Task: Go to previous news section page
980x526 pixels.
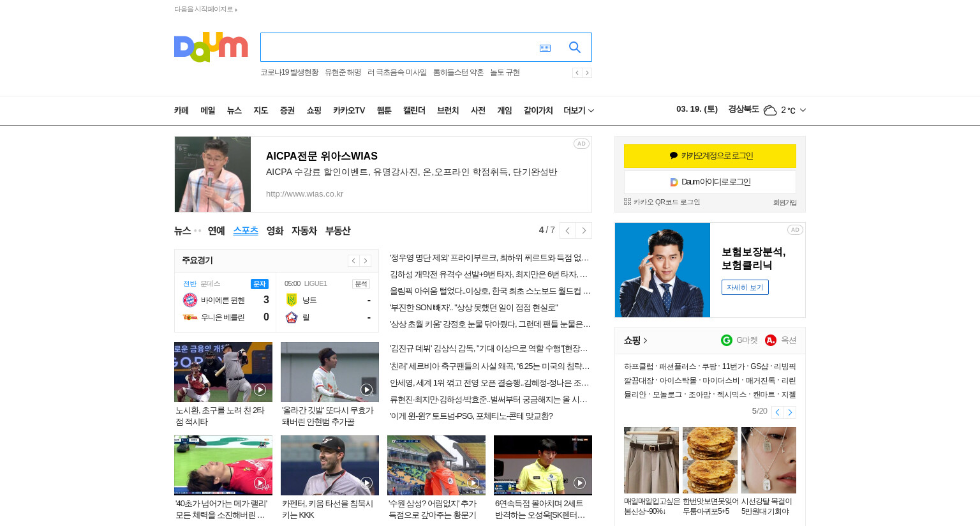Action: pos(567,230)
